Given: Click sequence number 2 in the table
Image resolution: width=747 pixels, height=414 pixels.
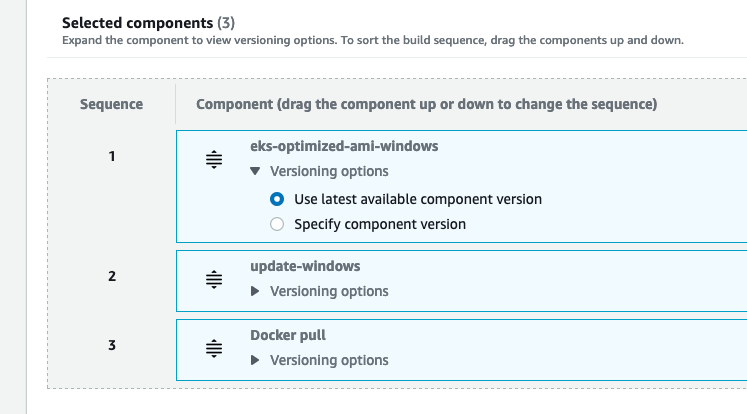Looking at the screenshot, I should pos(112,276).
